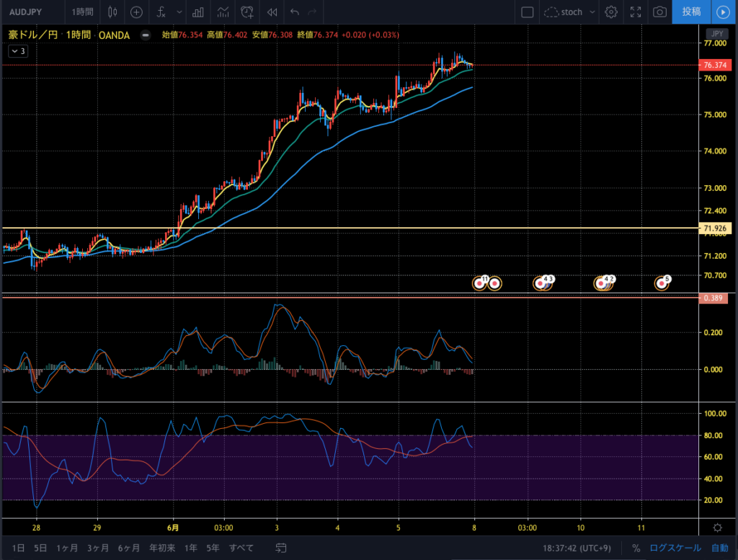Set the date range to 5年
Screen dimensions: 738x560
click(213, 548)
